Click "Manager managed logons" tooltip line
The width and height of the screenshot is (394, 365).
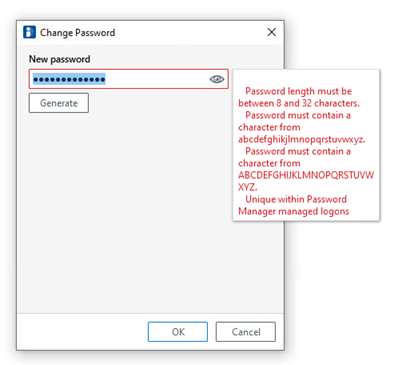pyautogui.click(x=294, y=211)
